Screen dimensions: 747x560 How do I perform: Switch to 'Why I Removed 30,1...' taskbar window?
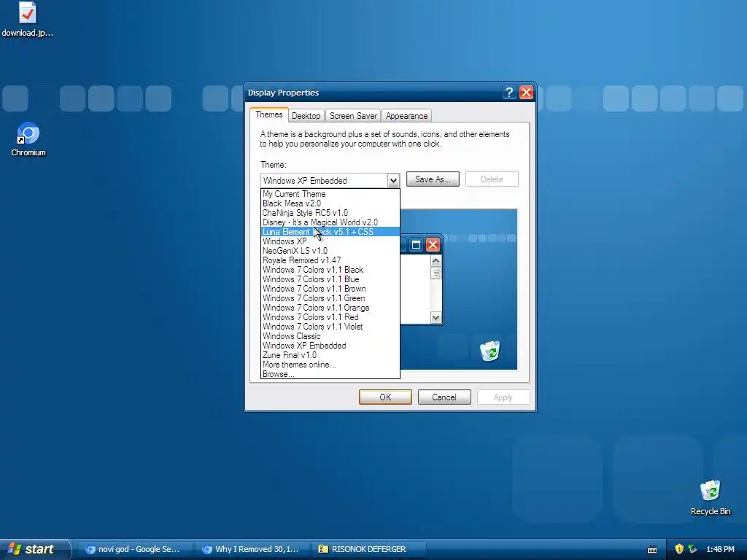click(x=251, y=549)
